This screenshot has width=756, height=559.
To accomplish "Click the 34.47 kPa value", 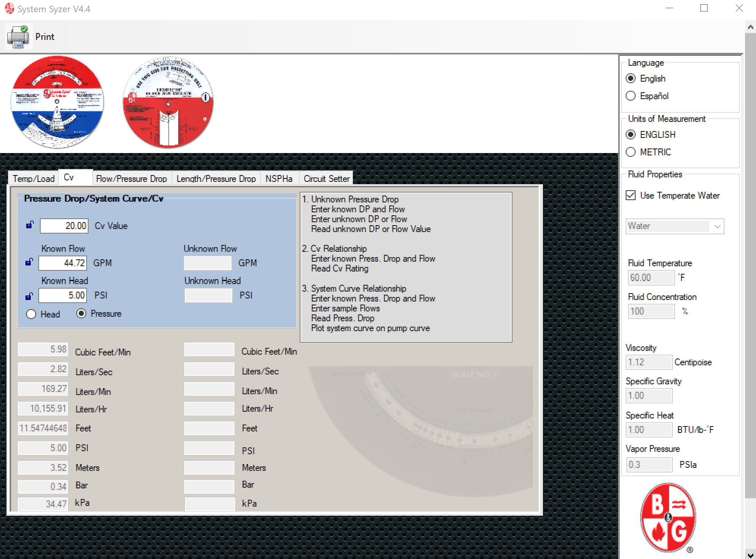I will 43,504.
